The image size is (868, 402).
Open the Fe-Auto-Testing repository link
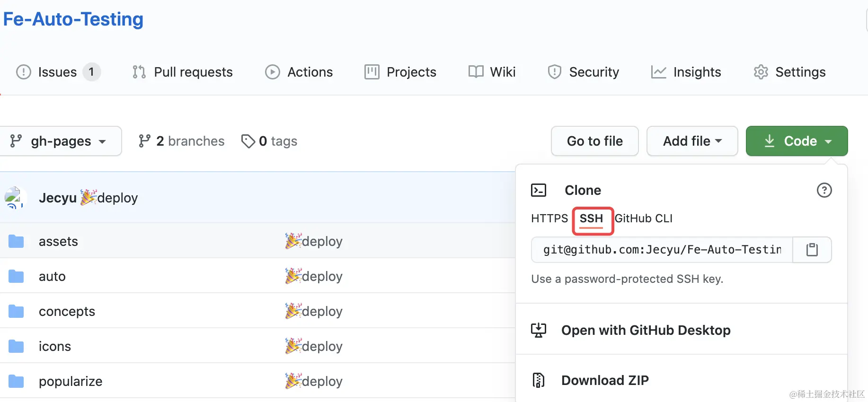(73, 19)
